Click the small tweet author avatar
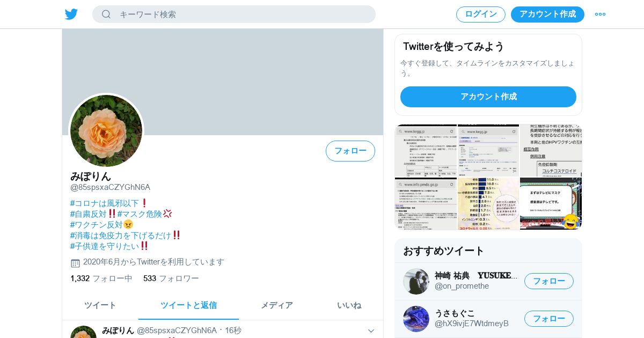 83,332
